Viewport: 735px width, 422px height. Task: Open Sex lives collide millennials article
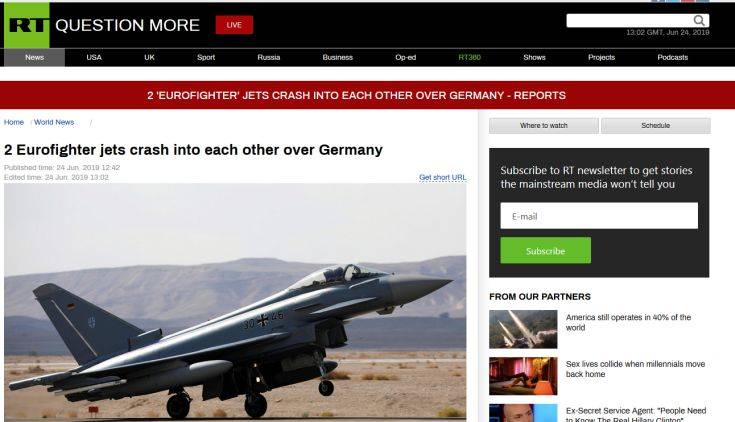635,369
